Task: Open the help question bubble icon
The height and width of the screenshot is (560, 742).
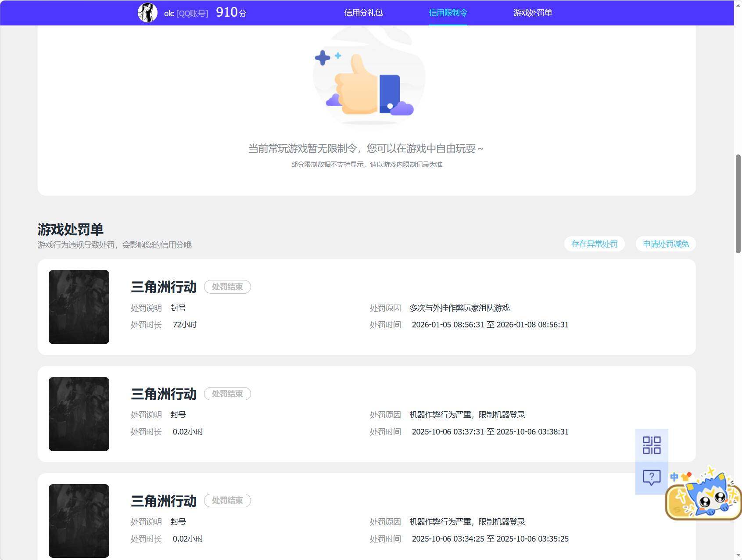Action: pyautogui.click(x=652, y=477)
